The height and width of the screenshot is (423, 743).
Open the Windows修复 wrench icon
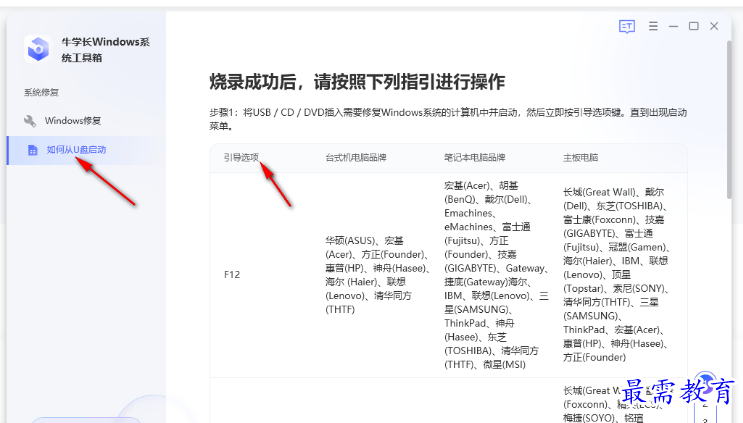tap(30, 121)
